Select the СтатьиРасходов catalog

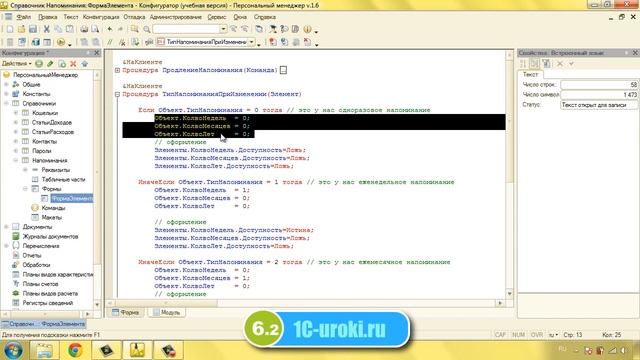(x=52, y=132)
